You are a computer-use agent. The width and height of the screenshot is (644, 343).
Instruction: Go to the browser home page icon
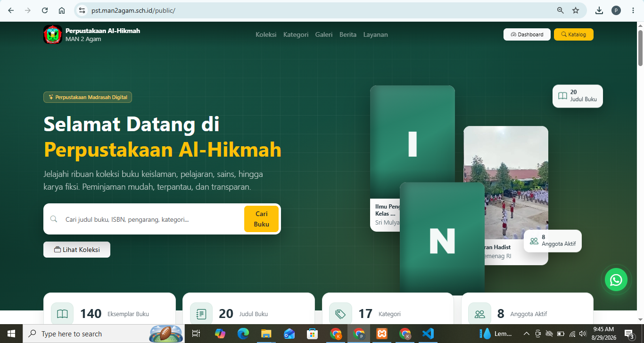coord(62,10)
